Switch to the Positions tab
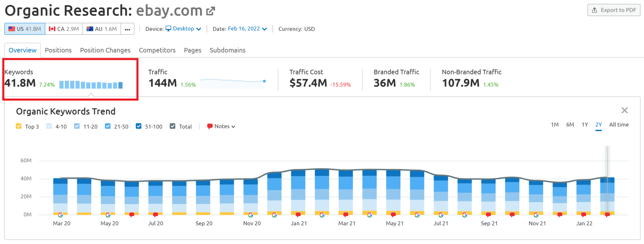The image size is (644, 244). click(x=58, y=50)
